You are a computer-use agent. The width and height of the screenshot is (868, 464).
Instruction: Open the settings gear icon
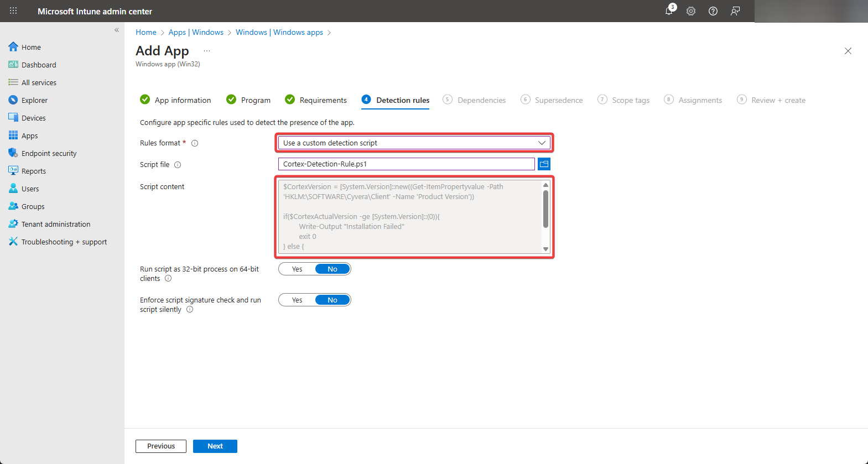[x=691, y=11]
